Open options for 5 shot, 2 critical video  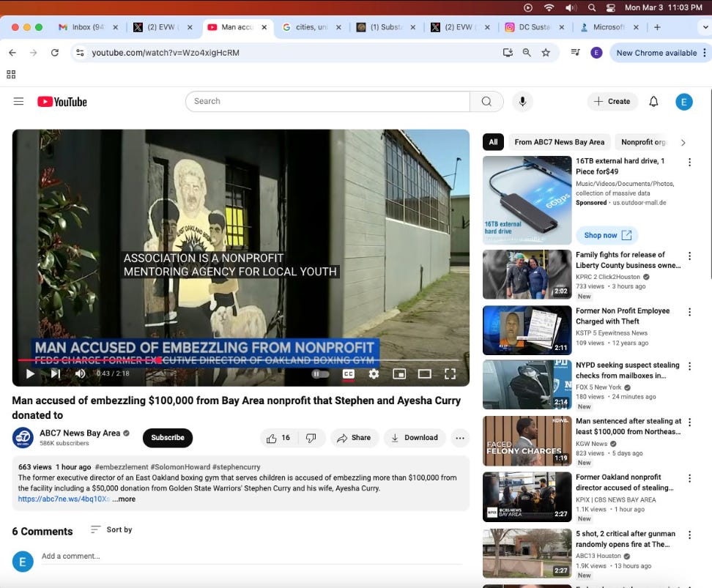[689, 535]
